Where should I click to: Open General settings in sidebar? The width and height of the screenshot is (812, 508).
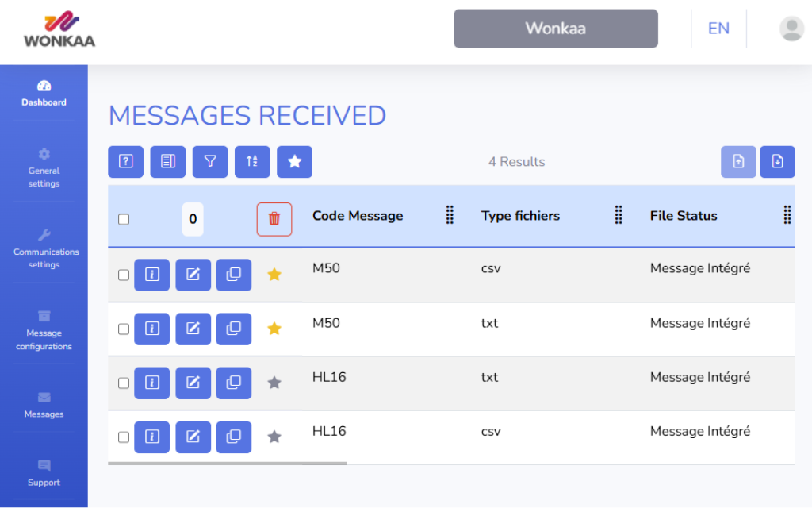pos(44,168)
